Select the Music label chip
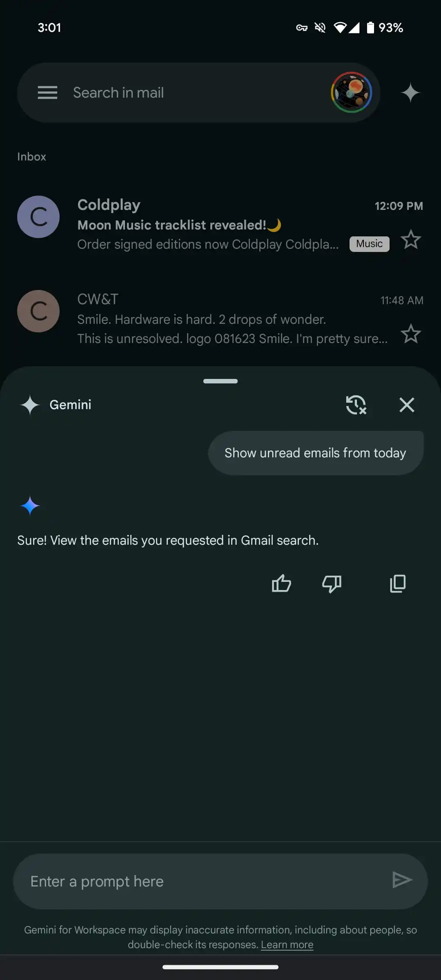Viewport: 441px width, 980px height. 370,244
